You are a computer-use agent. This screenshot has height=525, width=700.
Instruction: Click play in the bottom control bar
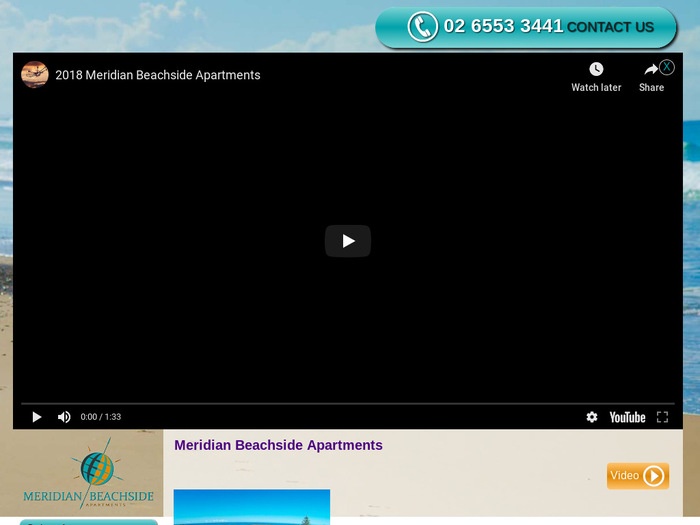tap(37, 417)
